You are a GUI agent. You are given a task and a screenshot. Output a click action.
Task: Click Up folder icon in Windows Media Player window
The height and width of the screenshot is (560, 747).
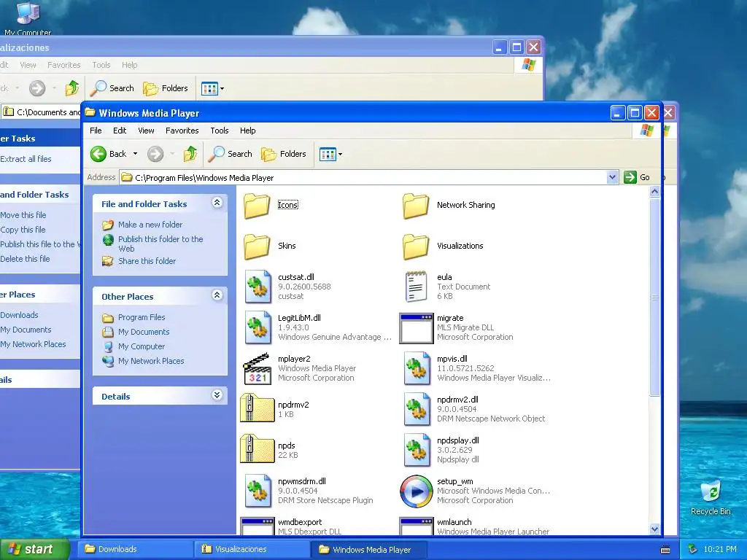(x=190, y=154)
